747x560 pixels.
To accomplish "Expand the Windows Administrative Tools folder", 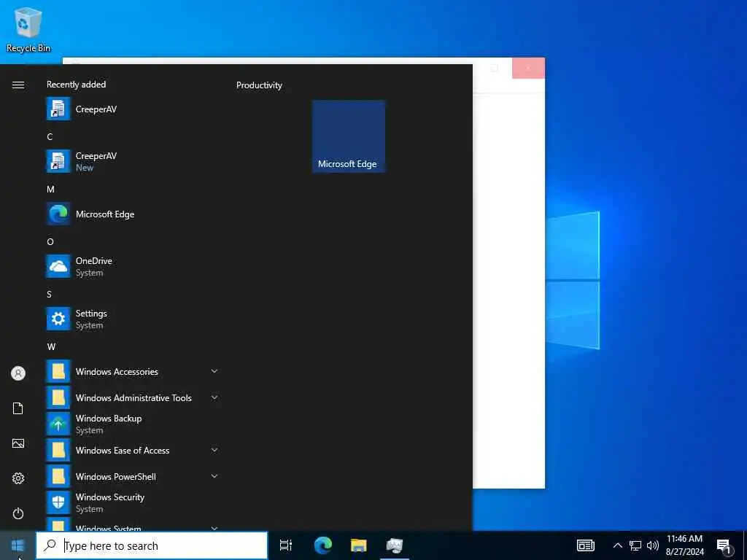I will [133, 397].
